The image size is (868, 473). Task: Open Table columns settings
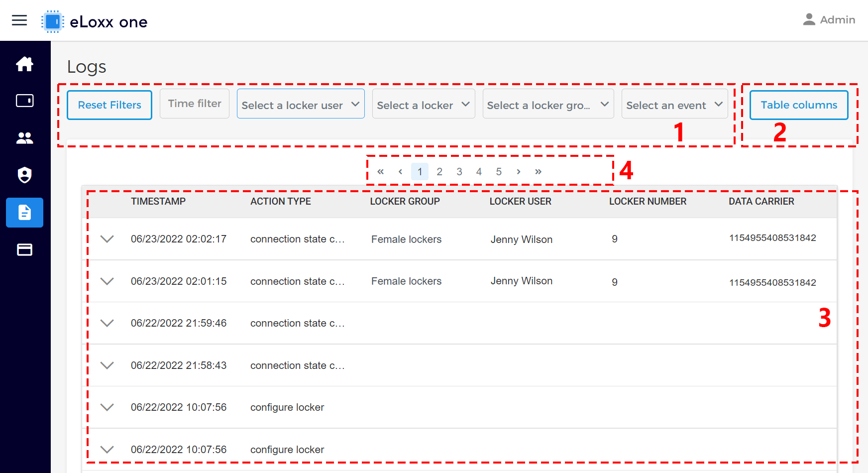[799, 105]
